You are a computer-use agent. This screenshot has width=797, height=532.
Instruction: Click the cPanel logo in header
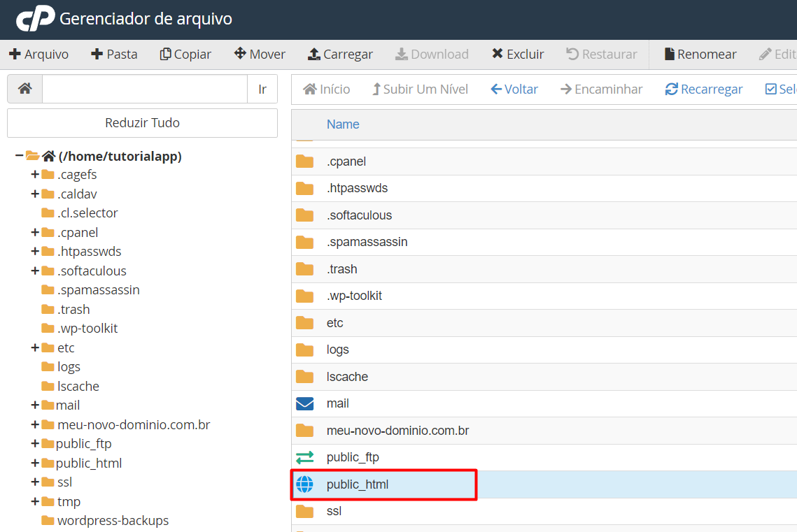click(x=35, y=18)
